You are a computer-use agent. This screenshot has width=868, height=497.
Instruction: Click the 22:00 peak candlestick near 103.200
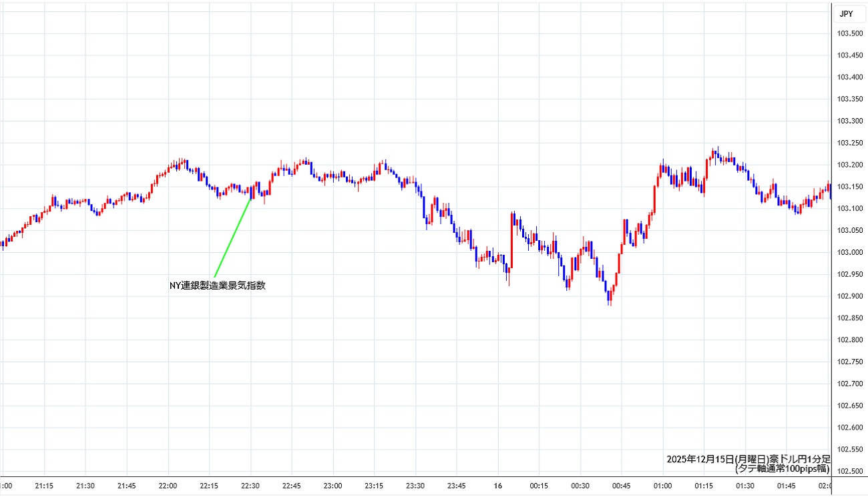pos(179,163)
